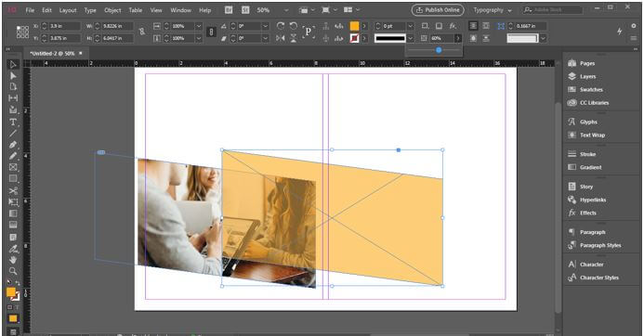Click the Publish Online button
Viewport: 644px width, 336px height.
click(438, 10)
